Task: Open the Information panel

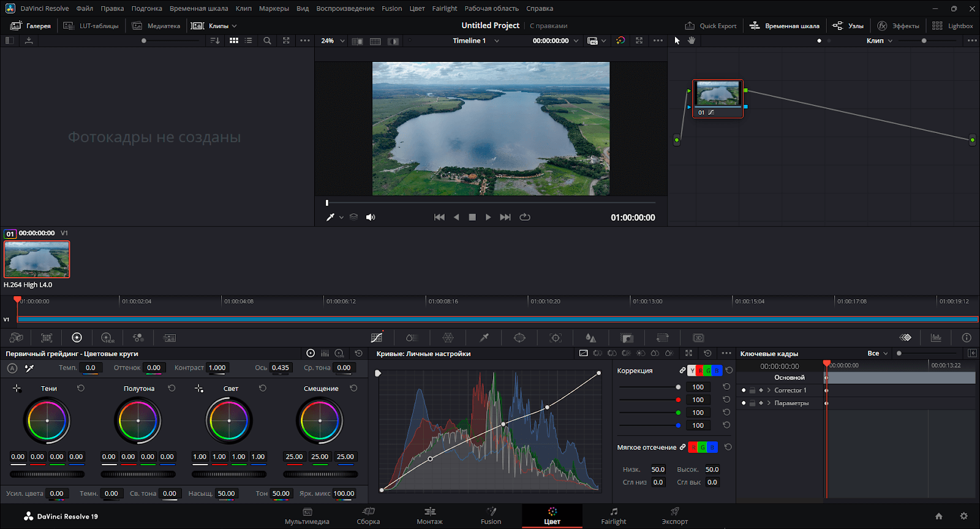Action: (x=967, y=338)
